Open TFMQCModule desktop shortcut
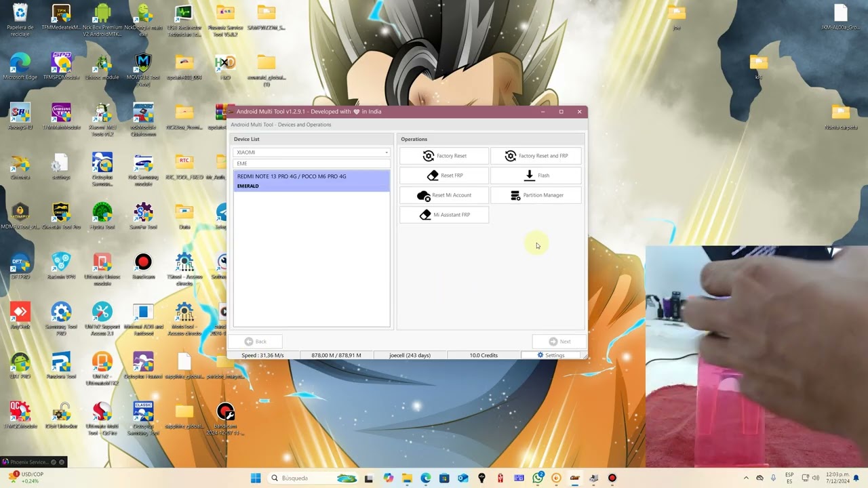The image size is (868, 488). (x=20, y=415)
